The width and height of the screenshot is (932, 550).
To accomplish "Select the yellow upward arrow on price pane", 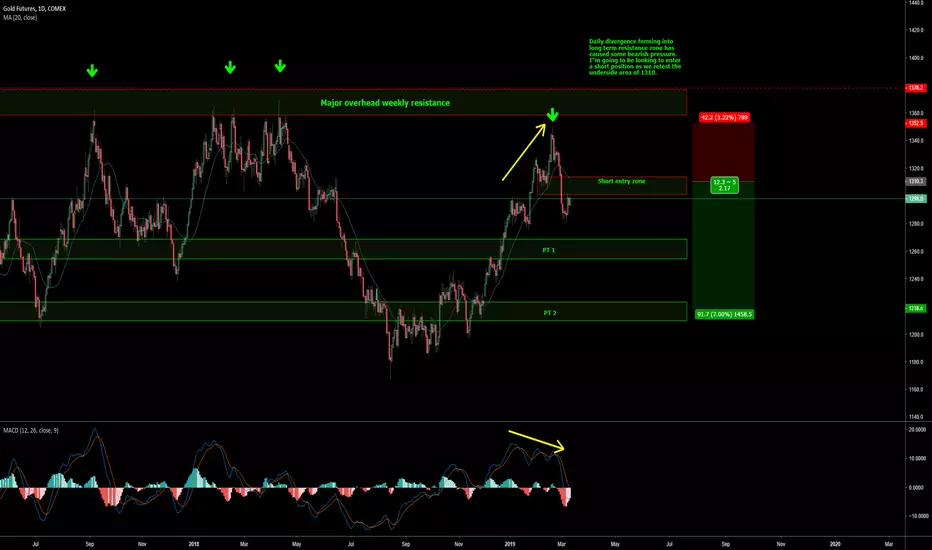I will (x=524, y=152).
